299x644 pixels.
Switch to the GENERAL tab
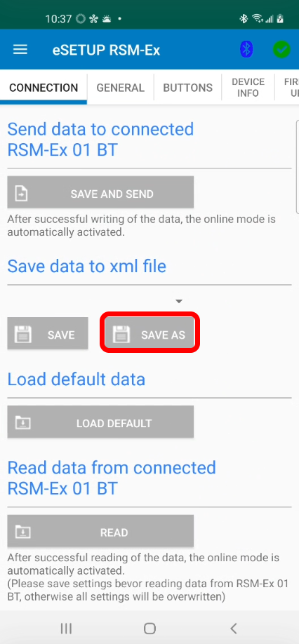tap(120, 88)
